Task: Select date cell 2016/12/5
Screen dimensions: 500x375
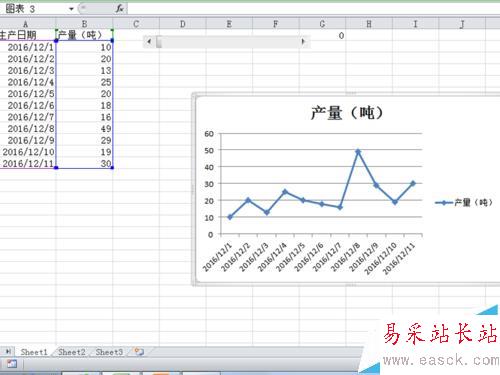Action: pos(28,94)
